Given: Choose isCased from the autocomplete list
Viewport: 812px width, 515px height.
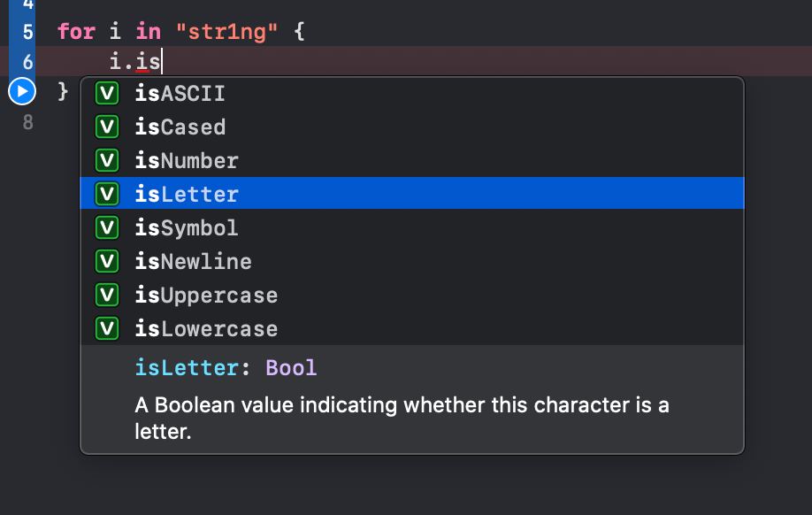Looking at the screenshot, I should point(412,127).
